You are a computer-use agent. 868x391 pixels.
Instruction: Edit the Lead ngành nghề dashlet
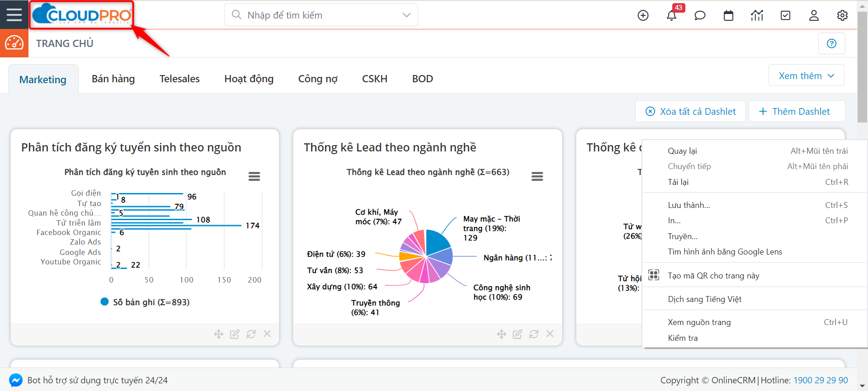518,334
